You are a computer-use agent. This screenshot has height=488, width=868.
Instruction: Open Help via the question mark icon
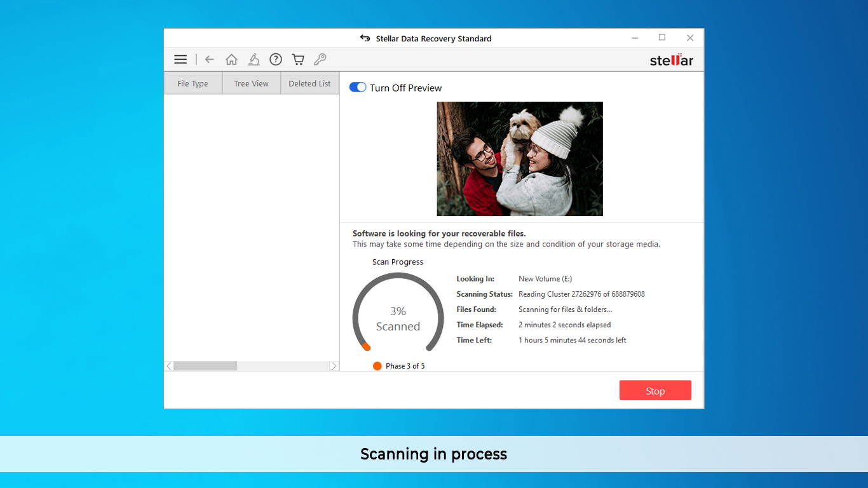click(276, 58)
